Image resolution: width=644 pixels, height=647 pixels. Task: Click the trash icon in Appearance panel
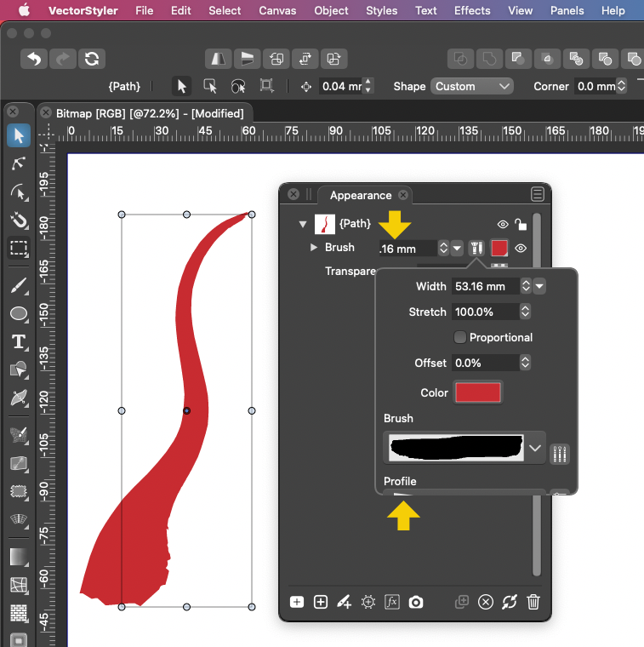[x=533, y=602]
